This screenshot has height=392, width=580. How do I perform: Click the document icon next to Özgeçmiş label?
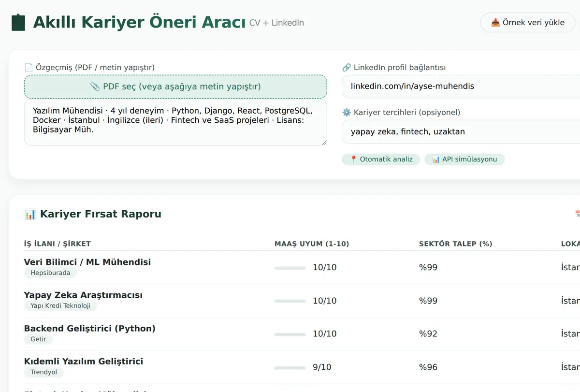pos(29,68)
